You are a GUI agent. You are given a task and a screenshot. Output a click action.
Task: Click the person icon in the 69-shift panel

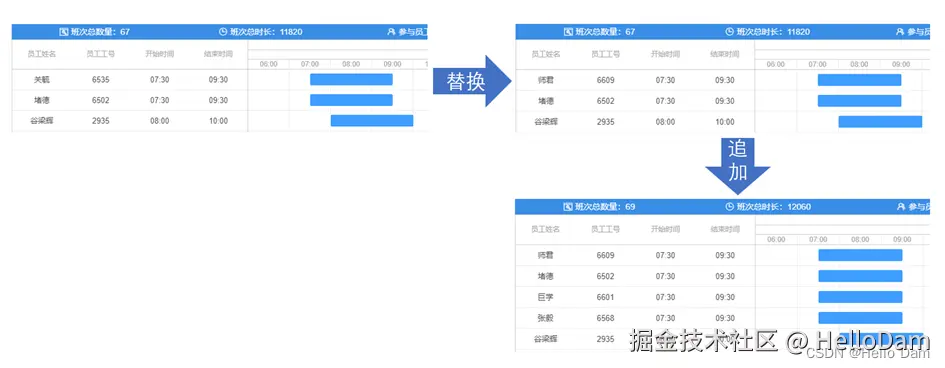pyautogui.click(x=901, y=207)
